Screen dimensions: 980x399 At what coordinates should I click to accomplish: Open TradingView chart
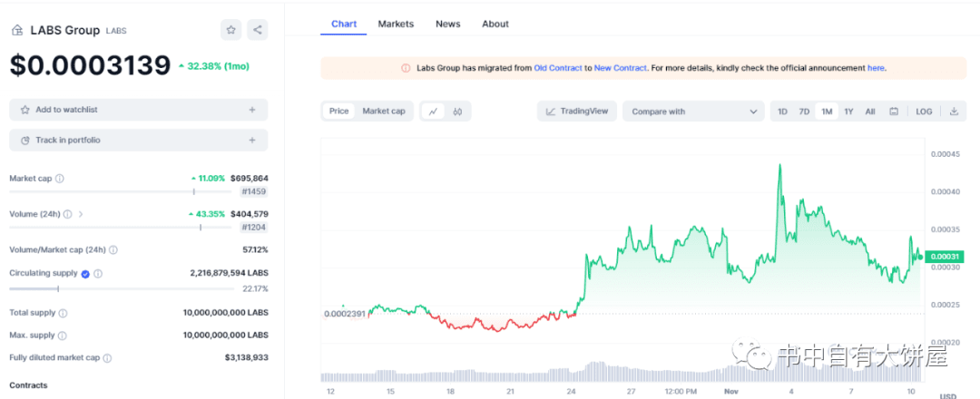pos(577,112)
